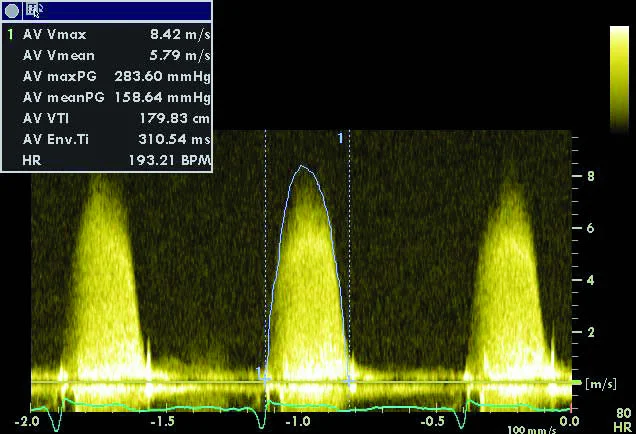Click the 0.0 time axis label
This screenshot has height=434, width=636.
coord(569,421)
